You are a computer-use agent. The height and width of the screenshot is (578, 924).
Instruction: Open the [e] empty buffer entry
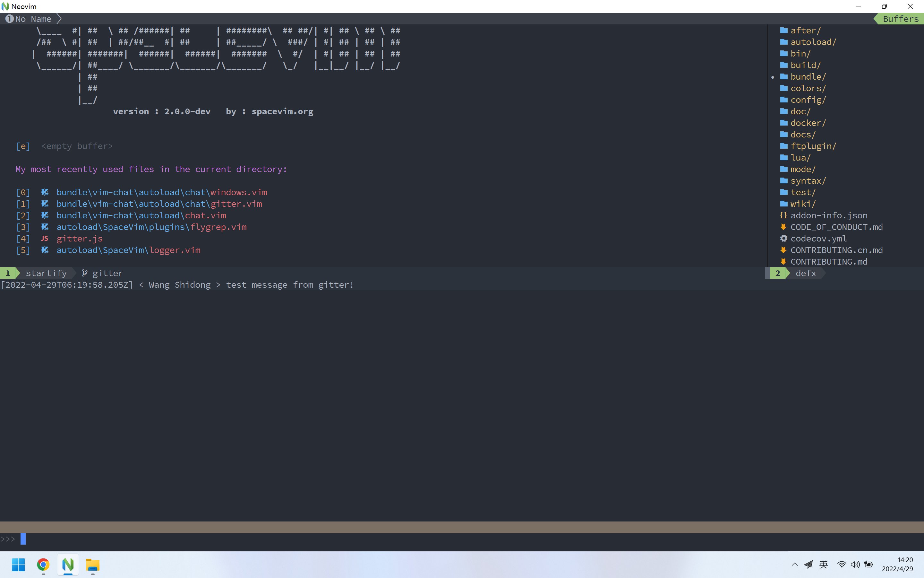64,146
